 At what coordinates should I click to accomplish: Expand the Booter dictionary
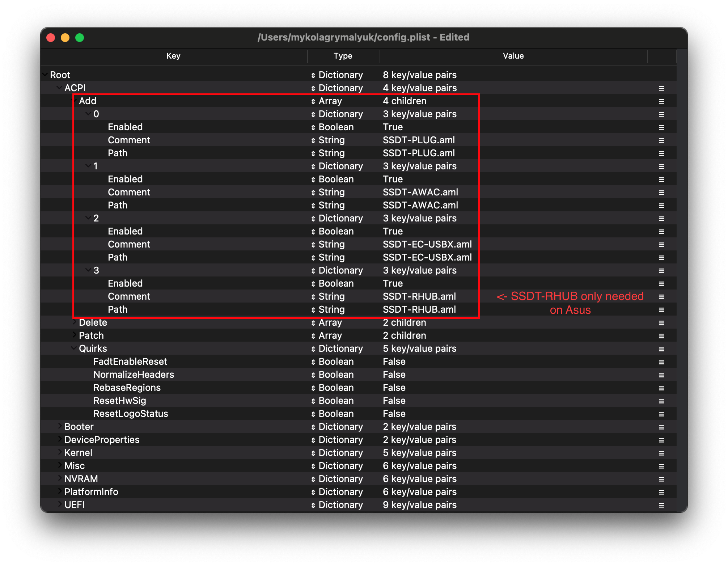pos(60,426)
